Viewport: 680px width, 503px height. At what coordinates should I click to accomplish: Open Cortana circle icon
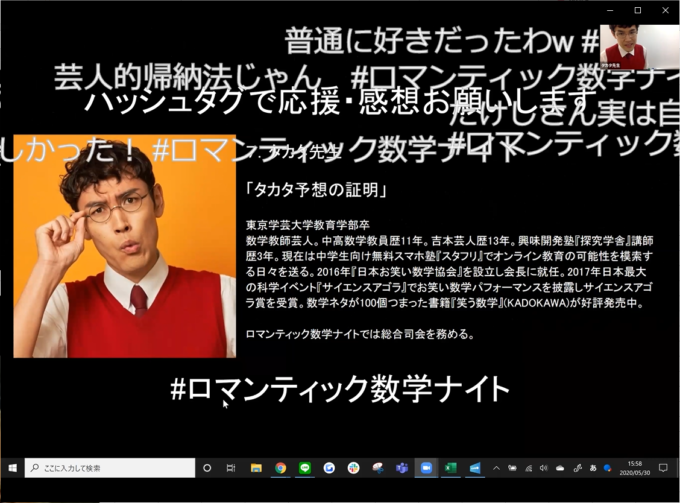(207, 468)
